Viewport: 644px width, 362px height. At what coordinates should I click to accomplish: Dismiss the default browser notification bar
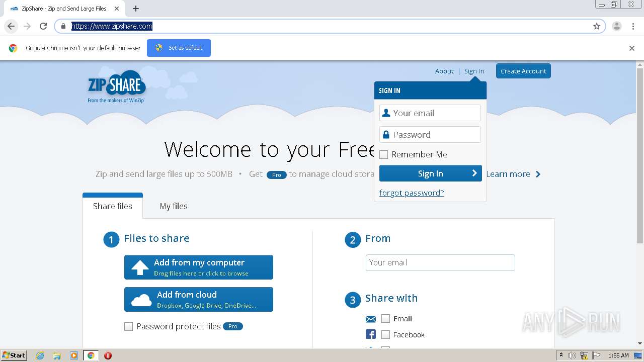632,48
